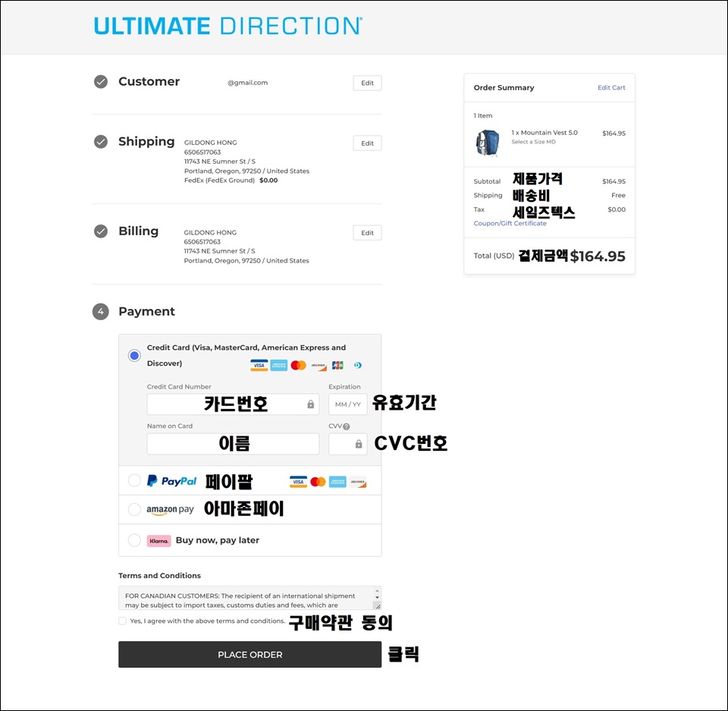Click the lock icon in the card number field

(311, 404)
